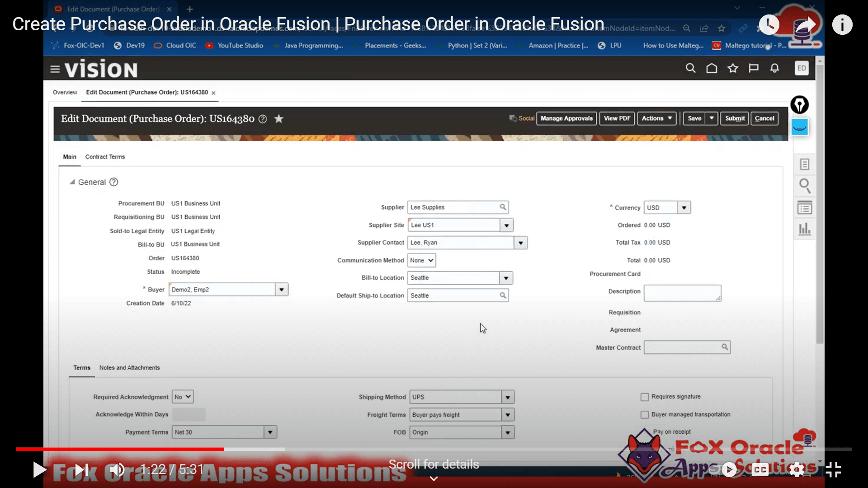Click the Supplier field search icon
The image size is (868, 488).
click(503, 207)
